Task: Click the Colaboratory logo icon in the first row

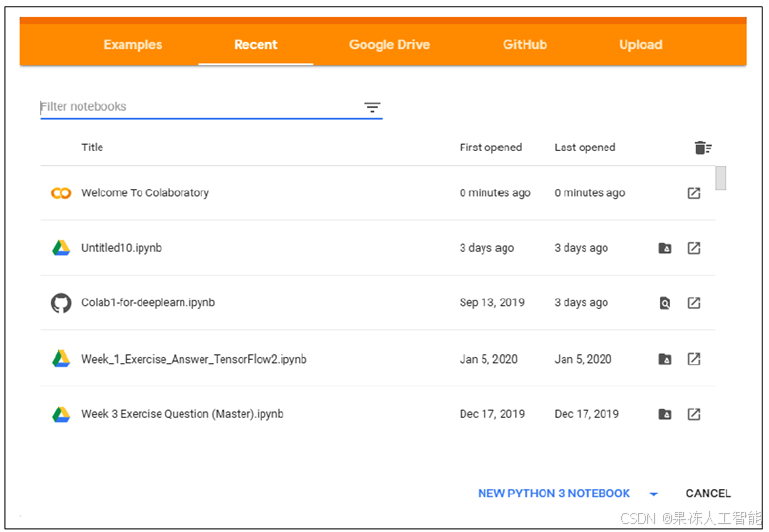Action: click(x=61, y=193)
